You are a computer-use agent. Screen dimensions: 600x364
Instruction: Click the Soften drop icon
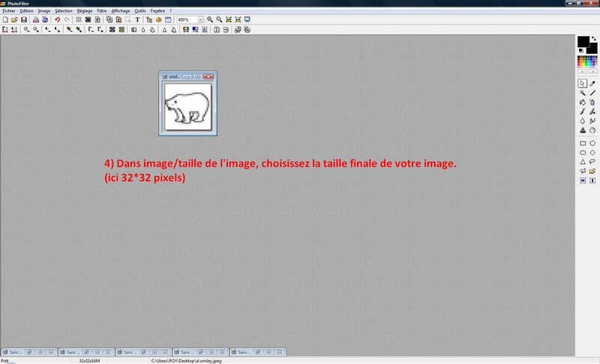click(x=143, y=29)
